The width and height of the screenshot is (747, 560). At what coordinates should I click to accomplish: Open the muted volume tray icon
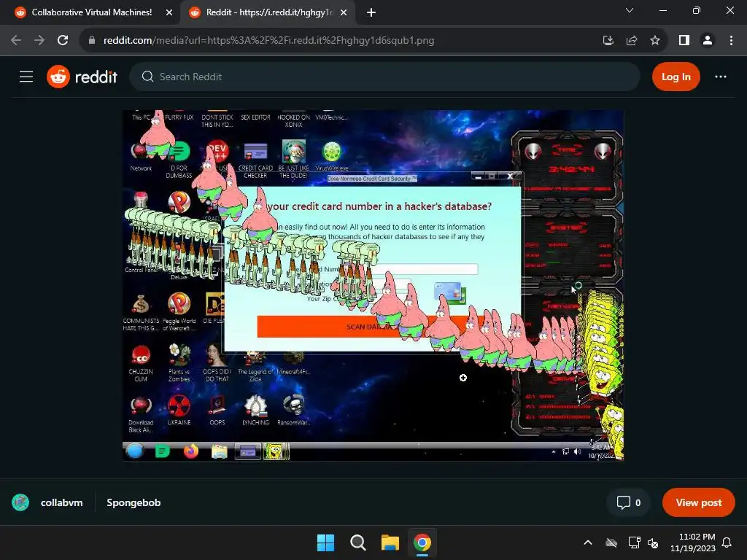pyautogui.click(x=653, y=542)
